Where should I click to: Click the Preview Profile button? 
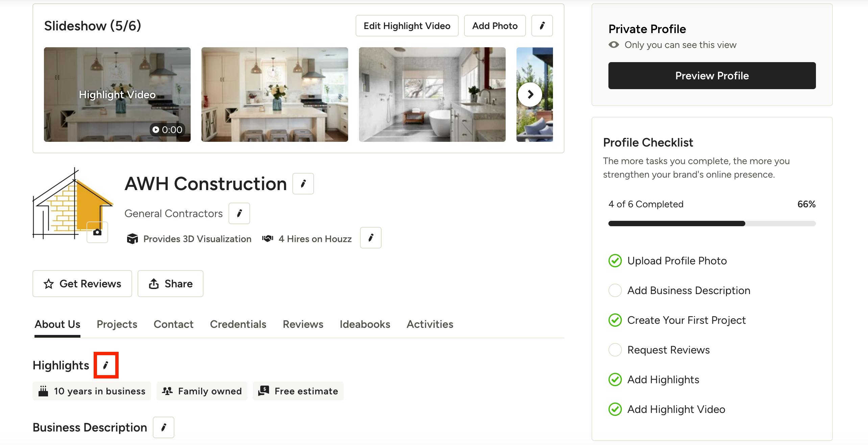(x=712, y=76)
